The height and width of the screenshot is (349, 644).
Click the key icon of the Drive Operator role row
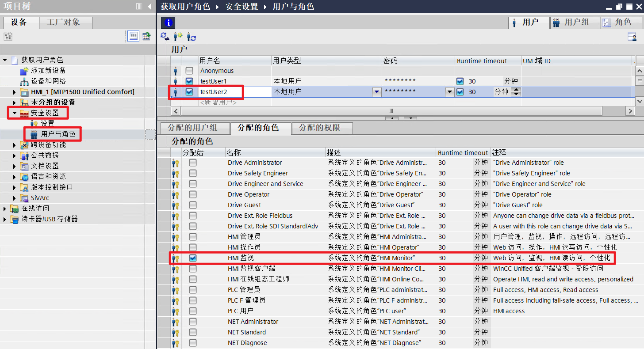pos(176,194)
